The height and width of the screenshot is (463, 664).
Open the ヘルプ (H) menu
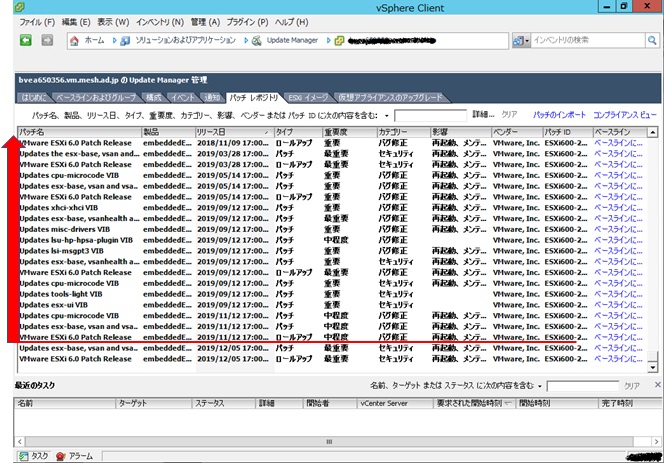point(291,22)
